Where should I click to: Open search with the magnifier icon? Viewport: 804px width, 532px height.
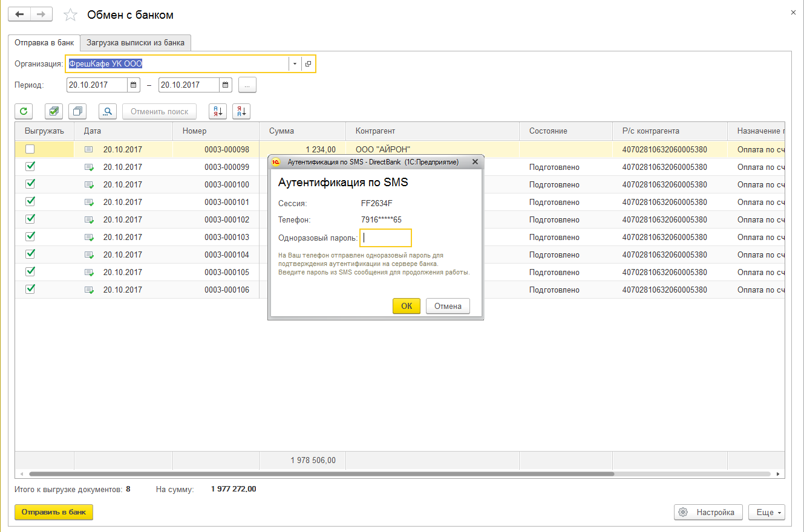coord(108,111)
